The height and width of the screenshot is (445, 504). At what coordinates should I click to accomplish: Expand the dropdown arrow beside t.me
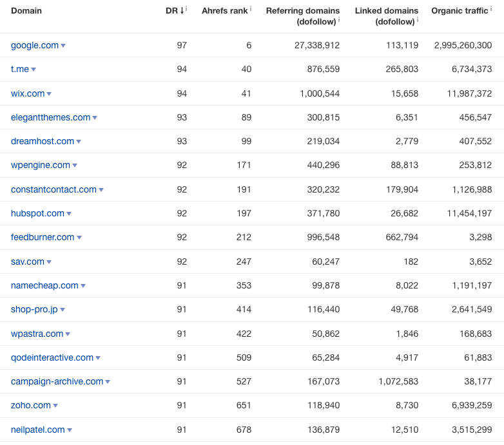pos(34,70)
